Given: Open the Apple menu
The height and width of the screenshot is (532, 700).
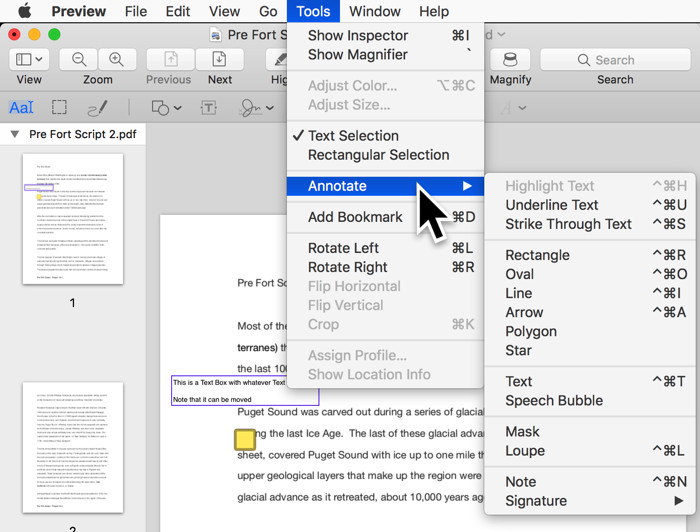Looking at the screenshot, I should 25,11.
